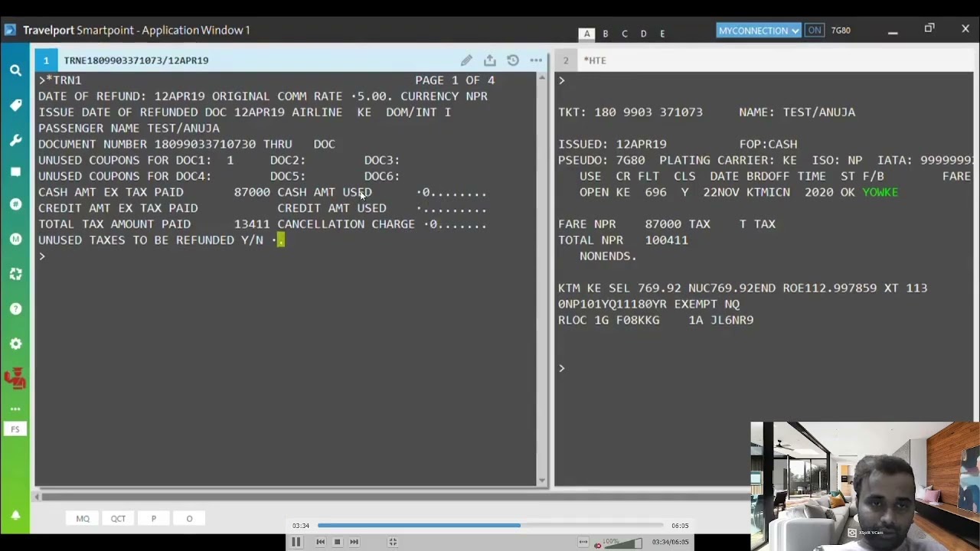Click the UNUSED TAXES TO BE REFUNDED Y/N field

click(279, 240)
